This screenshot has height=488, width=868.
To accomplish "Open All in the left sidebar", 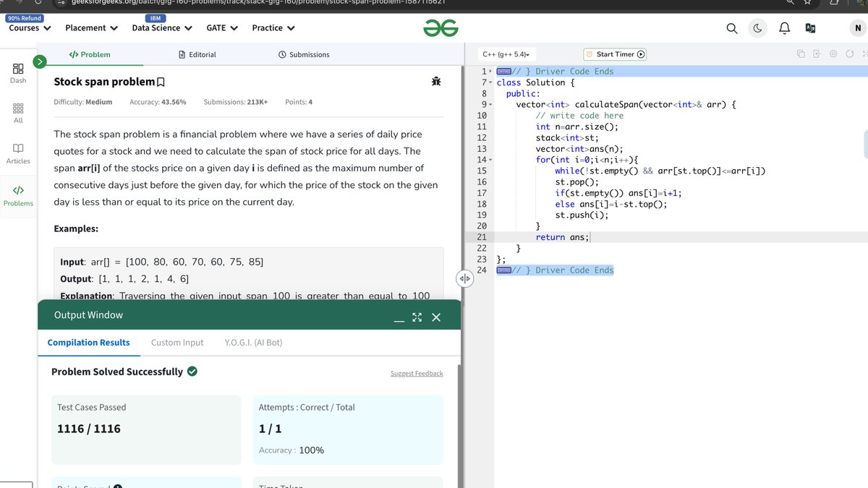I will [x=18, y=114].
